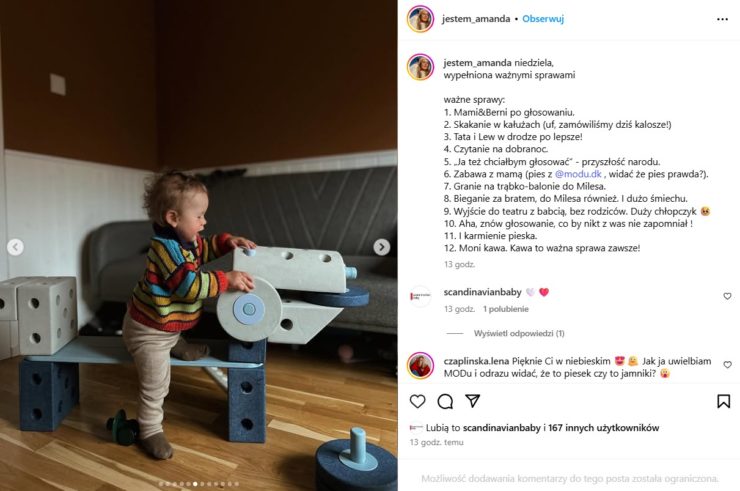Open scandinavianbaby's commenter avatar

coord(420,296)
